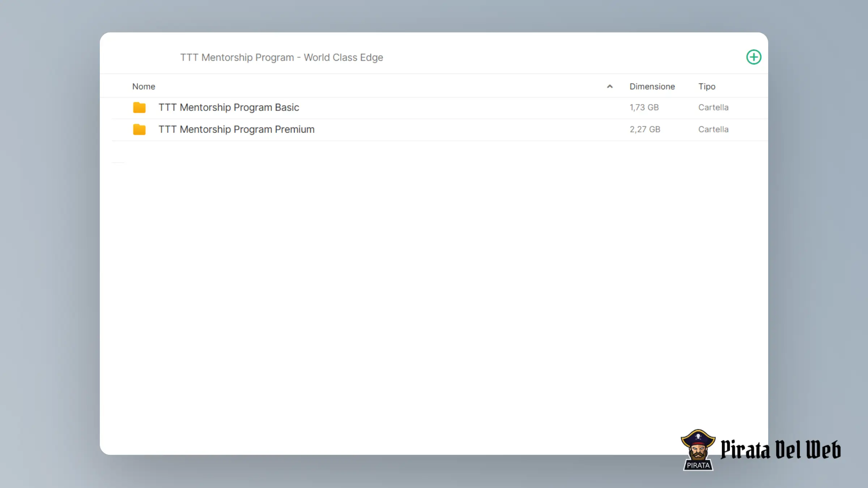Viewport: 868px width, 488px height.
Task: Click the 1,73 GB size value
Action: click(x=644, y=108)
